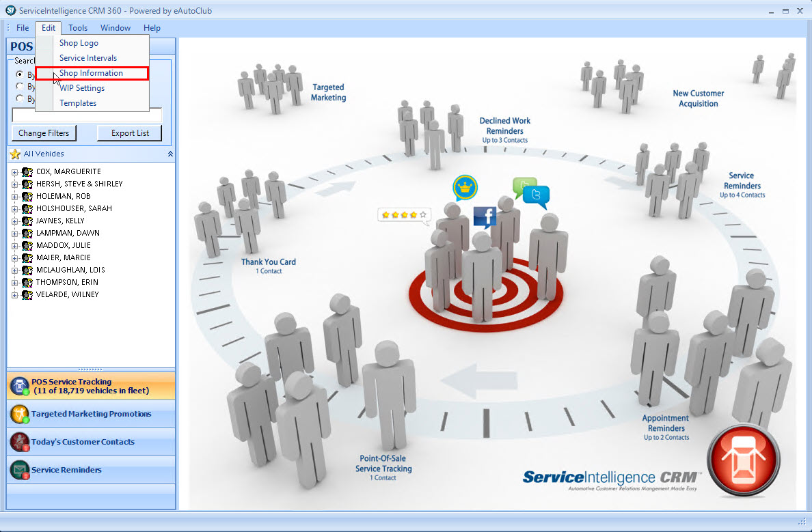Select JAYNES, KELLY customer name
Screen dimensions: 812x532
60,221
